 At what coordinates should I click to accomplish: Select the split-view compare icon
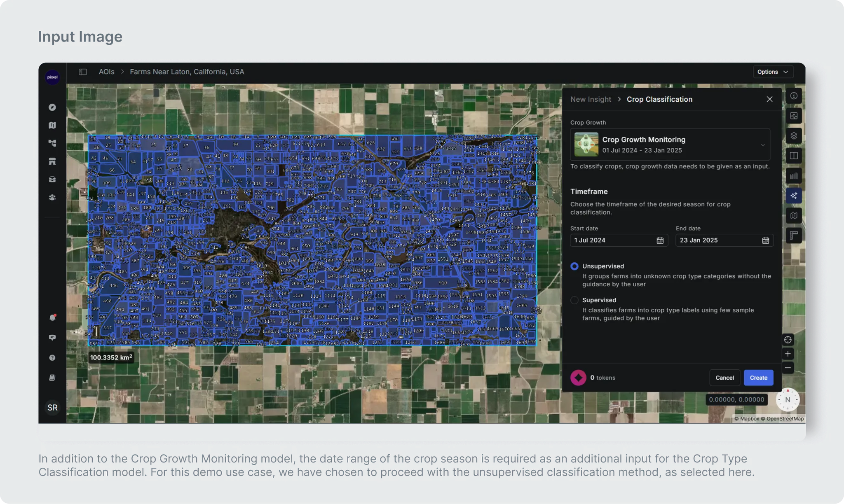[794, 156]
